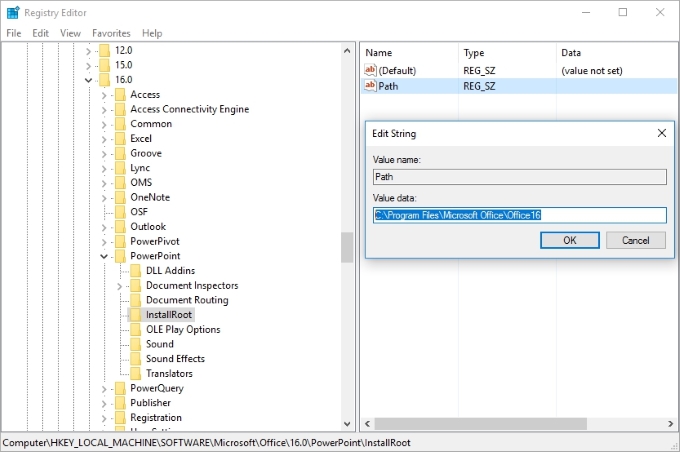The height and width of the screenshot is (452, 680).
Task: Close the Edit String dialog
Action: click(x=661, y=133)
